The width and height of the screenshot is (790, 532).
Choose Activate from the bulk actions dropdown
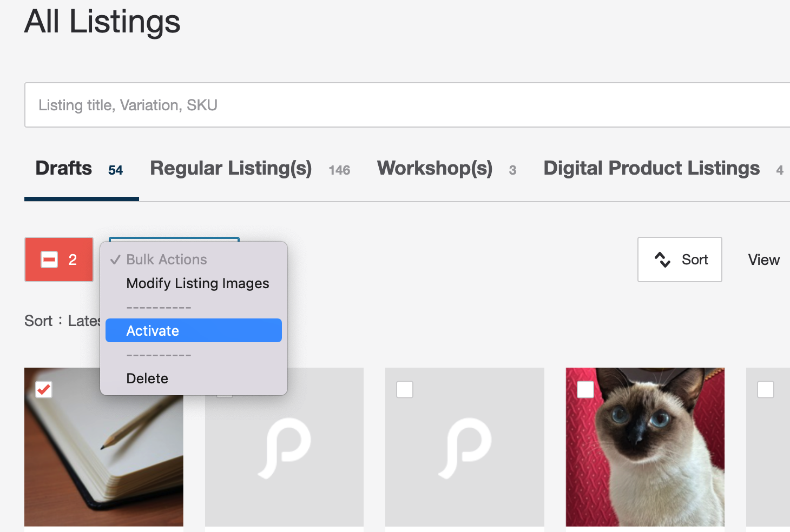194,331
